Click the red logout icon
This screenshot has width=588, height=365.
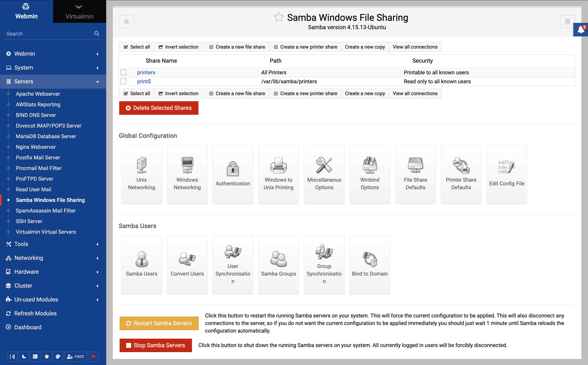pyautogui.click(x=93, y=356)
